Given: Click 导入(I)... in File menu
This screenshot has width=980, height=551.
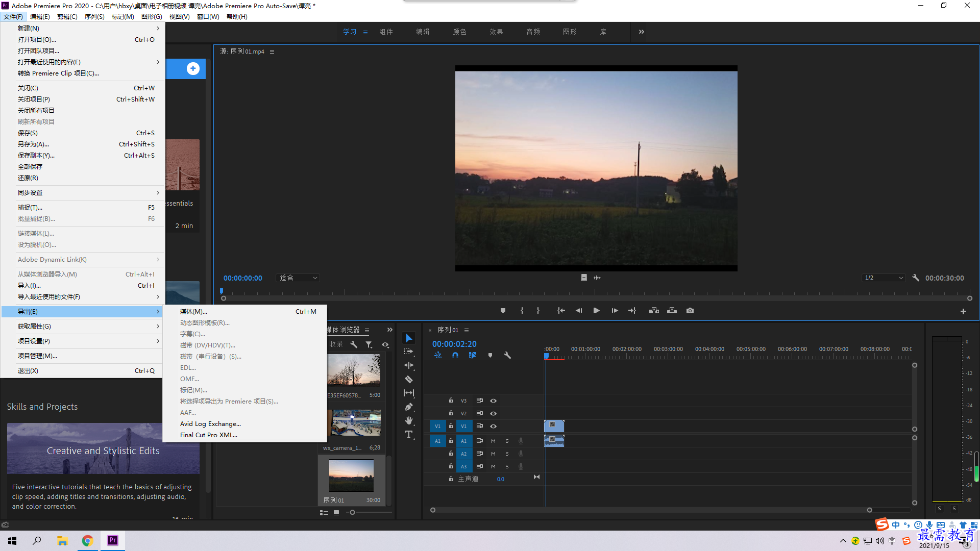Looking at the screenshot, I should click(x=82, y=285).
